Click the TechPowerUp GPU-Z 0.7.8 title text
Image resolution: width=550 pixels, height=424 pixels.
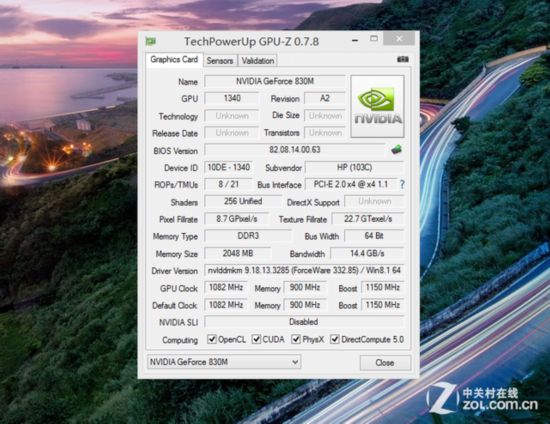[x=251, y=42]
